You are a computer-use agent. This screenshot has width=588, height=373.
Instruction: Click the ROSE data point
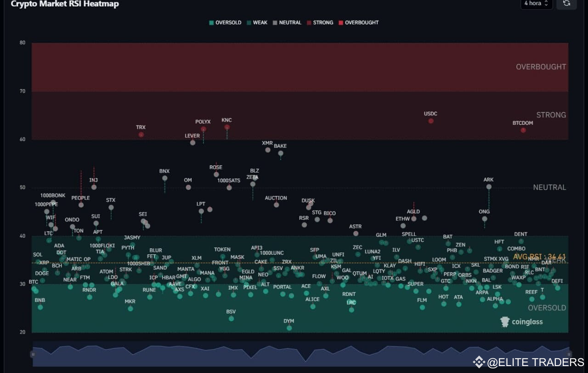tap(216, 174)
